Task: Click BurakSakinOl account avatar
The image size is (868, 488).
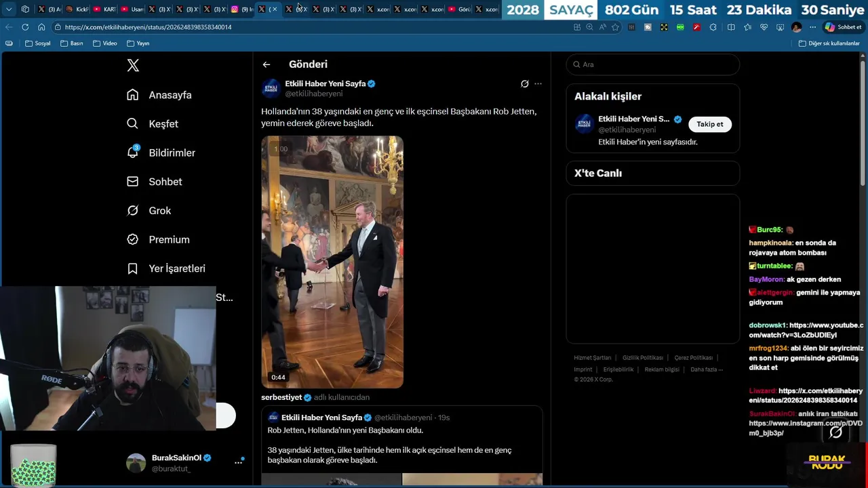Action: 136,463
